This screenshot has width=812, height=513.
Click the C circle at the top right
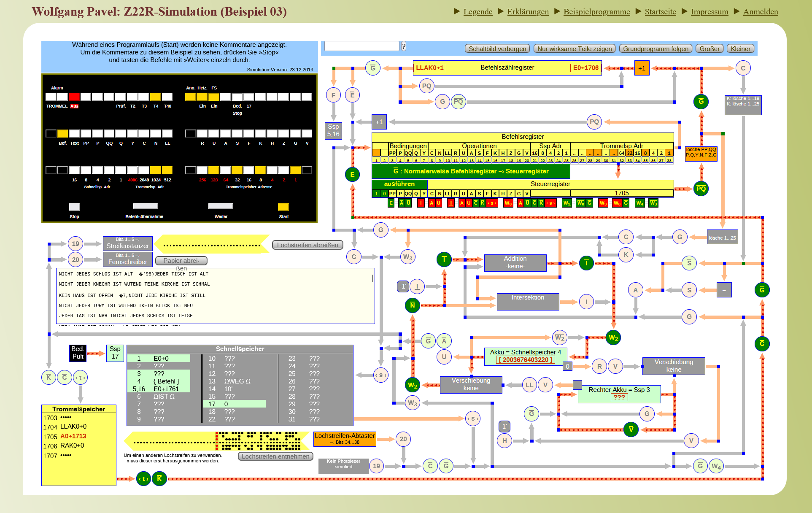(x=743, y=68)
